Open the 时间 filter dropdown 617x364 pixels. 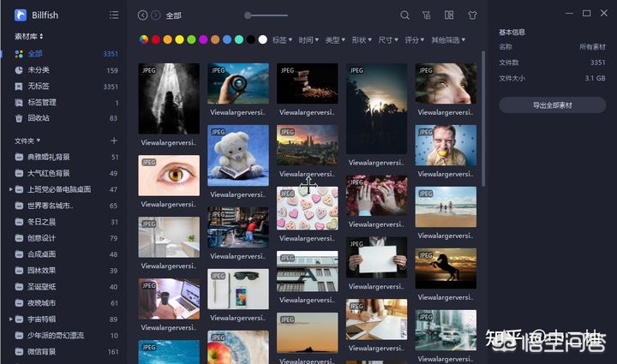(308, 39)
